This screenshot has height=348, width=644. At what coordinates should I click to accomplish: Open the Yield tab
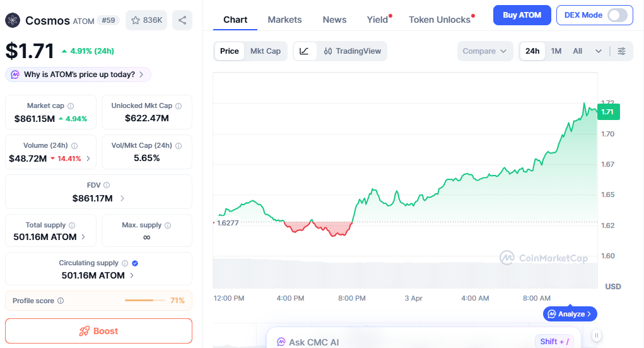pyautogui.click(x=377, y=20)
